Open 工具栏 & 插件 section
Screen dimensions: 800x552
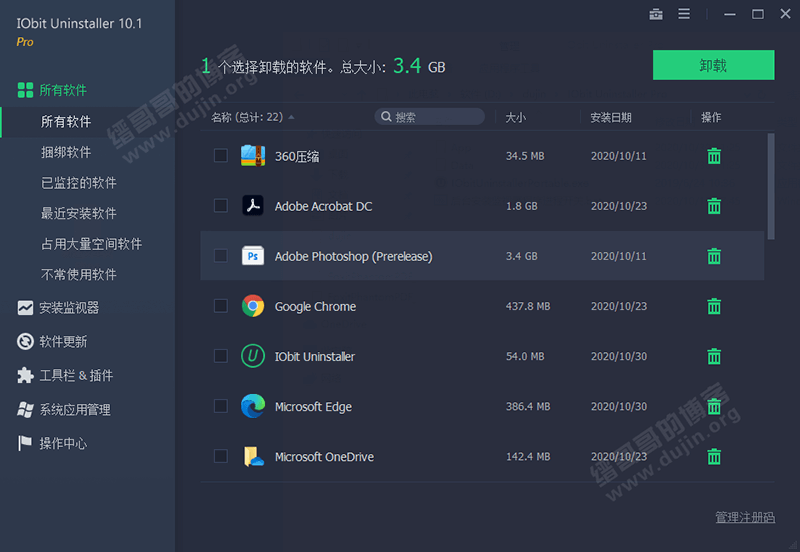pyautogui.click(x=65, y=375)
